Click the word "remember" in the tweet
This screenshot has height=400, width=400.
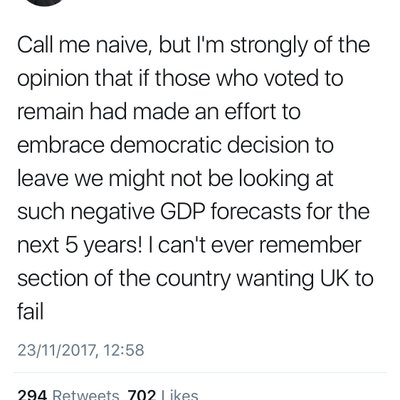point(310,245)
